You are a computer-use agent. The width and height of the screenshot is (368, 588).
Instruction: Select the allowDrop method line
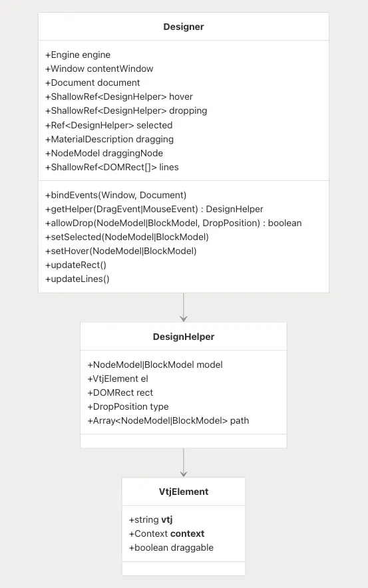pyautogui.click(x=173, y=223)
